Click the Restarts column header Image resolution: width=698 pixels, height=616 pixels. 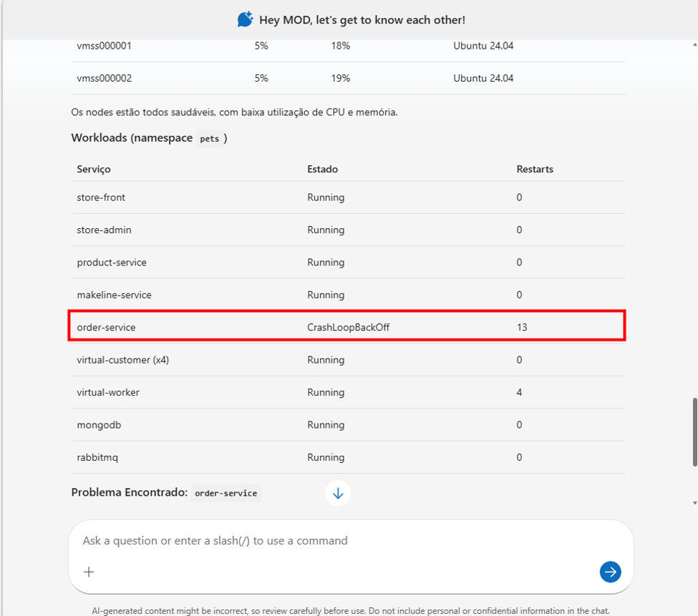click(535, 169)
